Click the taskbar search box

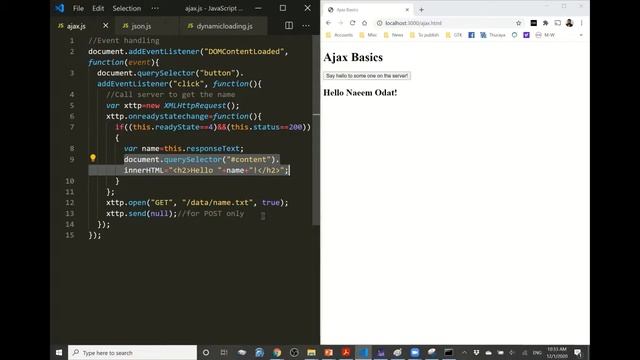click(132, 353)
